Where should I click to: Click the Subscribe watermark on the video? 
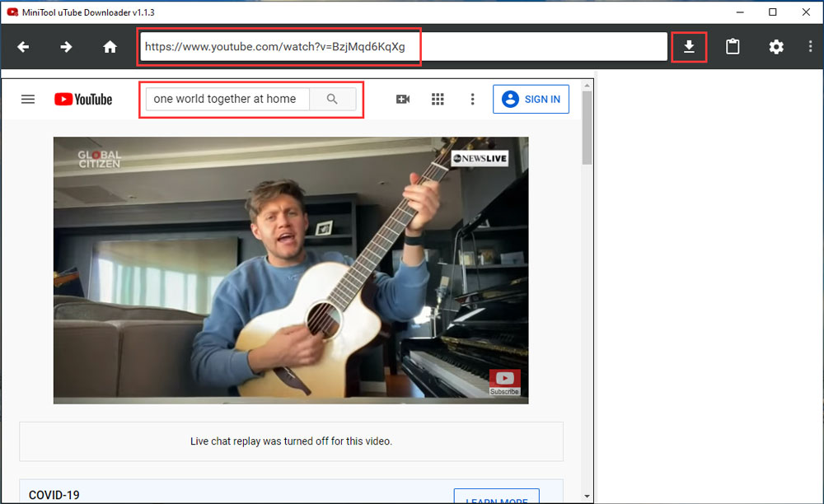(x=504, y=381)
